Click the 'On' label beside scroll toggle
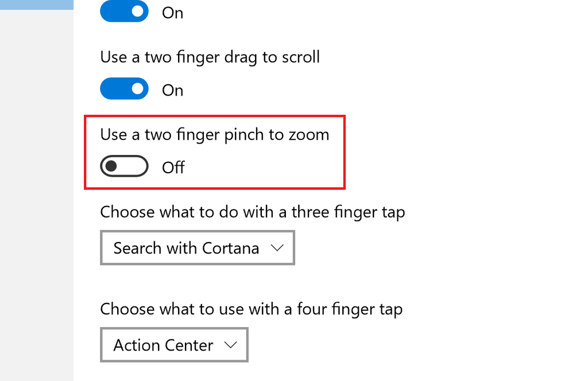The image size is (588, 381). point(172,90)
